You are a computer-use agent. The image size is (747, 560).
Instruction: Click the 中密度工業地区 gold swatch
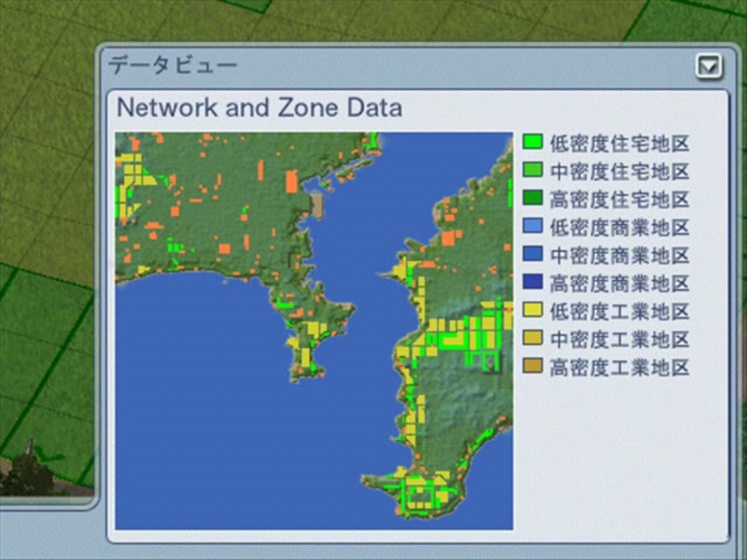(x=532, y=338)
